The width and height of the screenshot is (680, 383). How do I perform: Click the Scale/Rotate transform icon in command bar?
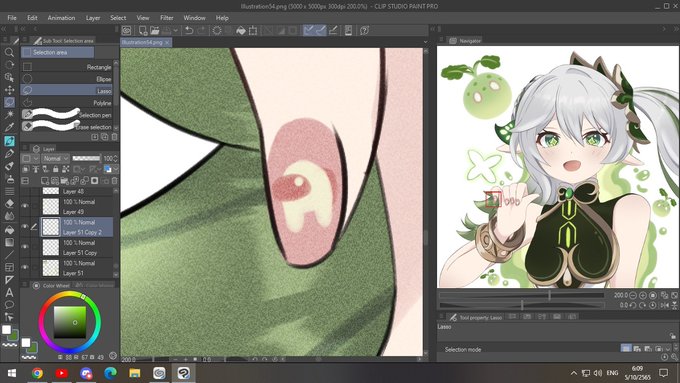pyautogui.click(x=253, y=30)
